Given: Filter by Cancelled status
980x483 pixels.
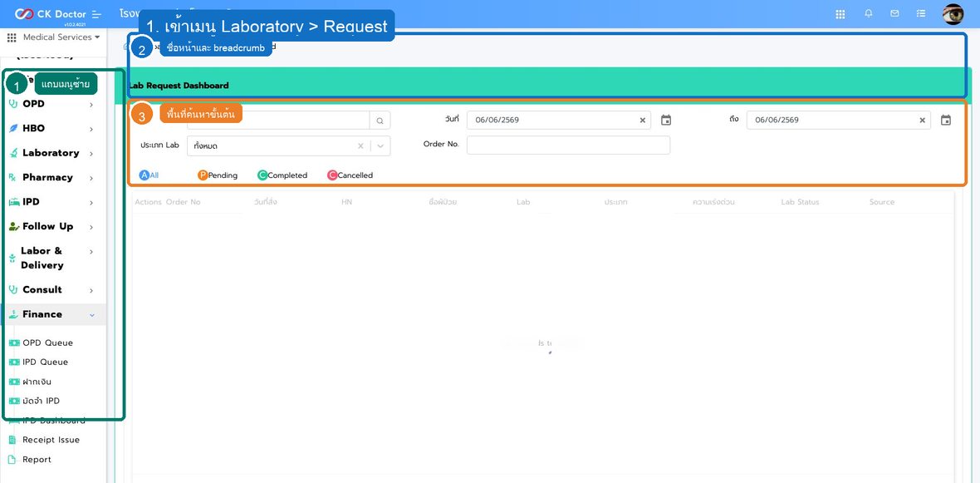Looking at the screenshot, I should pyautogui.click(x=350, y=175).
